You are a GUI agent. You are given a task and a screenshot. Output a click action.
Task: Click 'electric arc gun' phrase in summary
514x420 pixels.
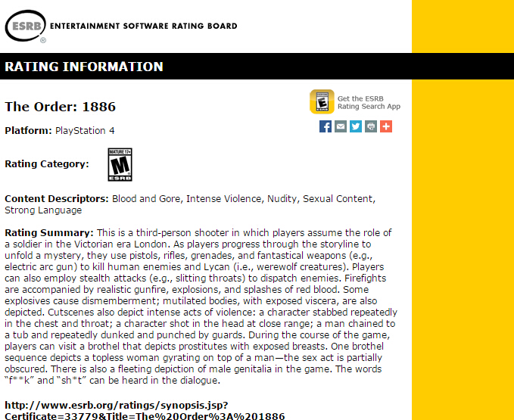[x=39, y=267]
